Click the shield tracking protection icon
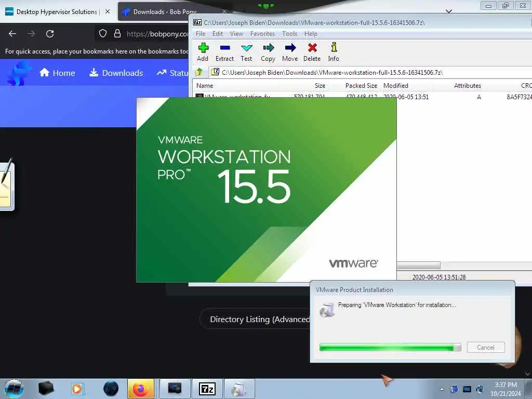Screen dimensions: 532x399 pyautogui.click(x=103, y=33)
